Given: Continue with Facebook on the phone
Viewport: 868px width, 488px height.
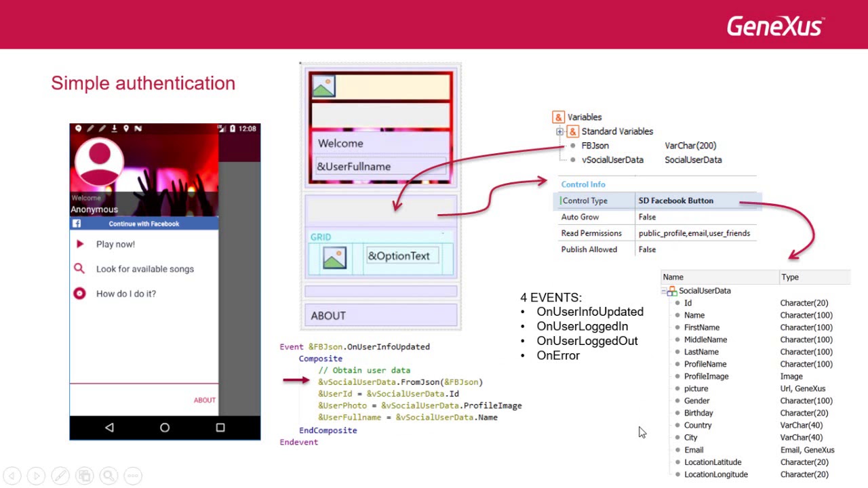Looking at the screenshot, I should tap(144, 224).
